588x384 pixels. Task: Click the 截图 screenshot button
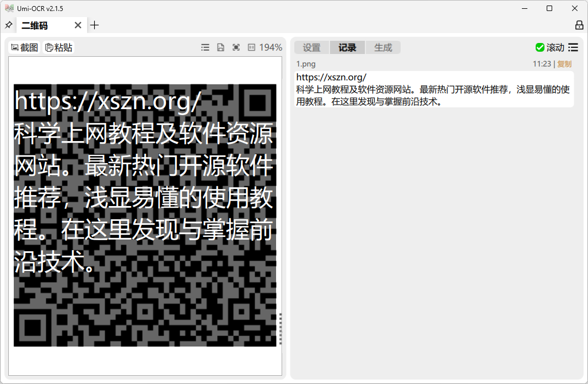[25, 47]
